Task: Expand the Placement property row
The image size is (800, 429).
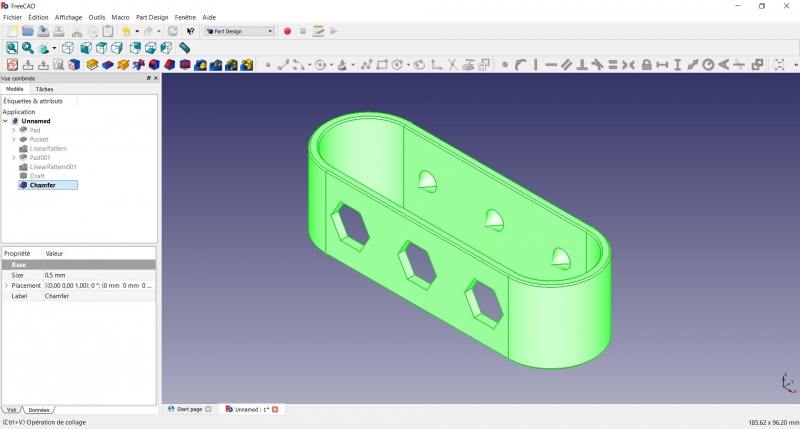Action: tap(6, 286)
